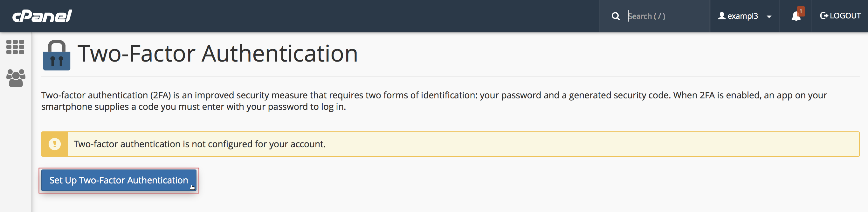Click the Two-Factor Authentication page heading
This screenshot has height=212, width=868.
[217, 54]
